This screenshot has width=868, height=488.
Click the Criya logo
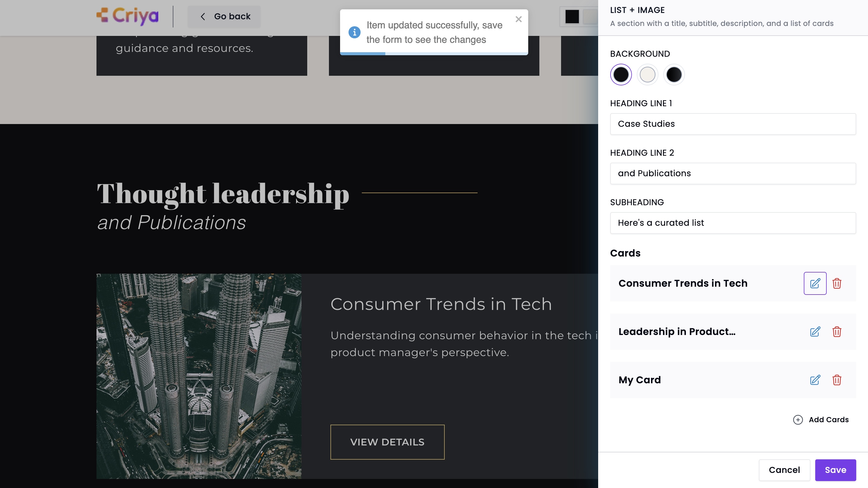coord(127,16)
